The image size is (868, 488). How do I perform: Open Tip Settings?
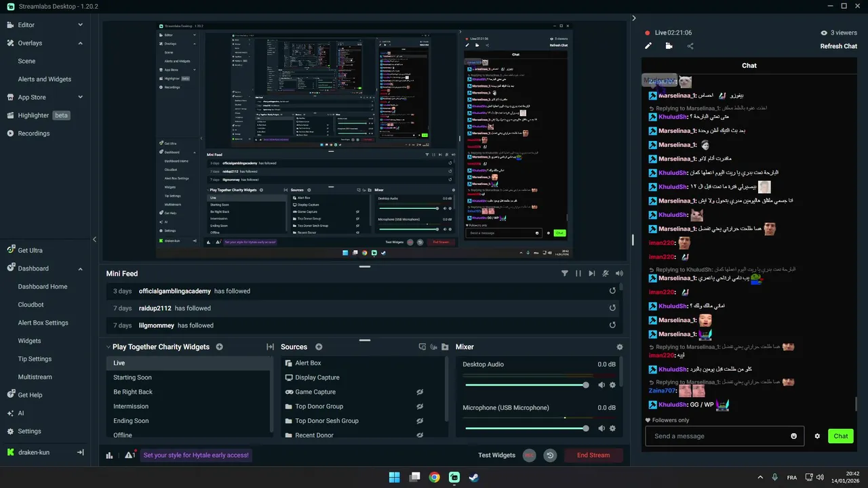[x=35, y=359]
